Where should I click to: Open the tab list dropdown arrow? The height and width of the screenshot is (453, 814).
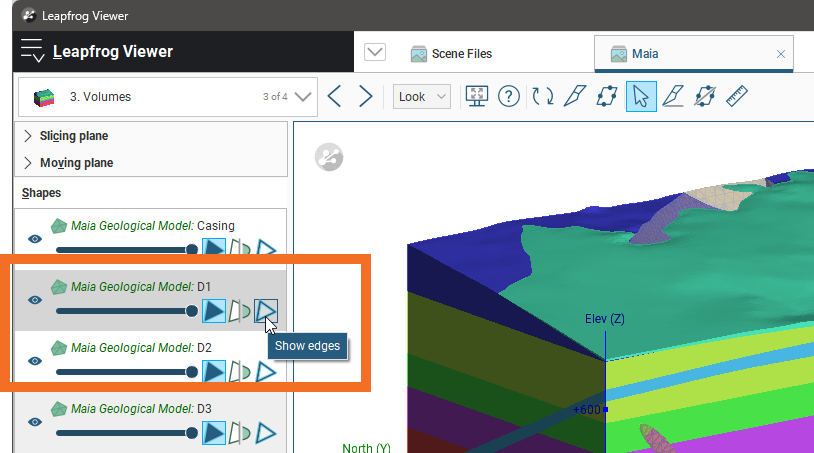375,52
